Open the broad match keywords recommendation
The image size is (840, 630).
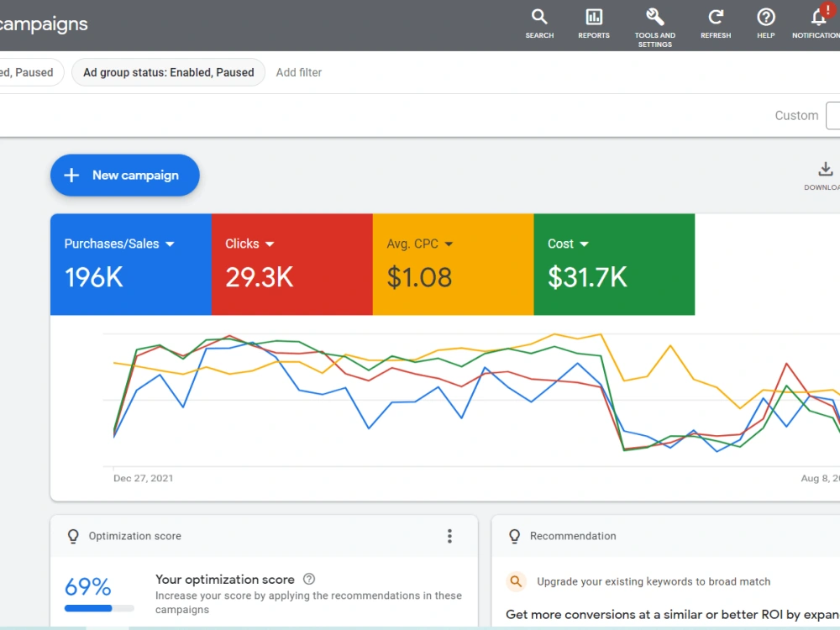tap(654, 582)
